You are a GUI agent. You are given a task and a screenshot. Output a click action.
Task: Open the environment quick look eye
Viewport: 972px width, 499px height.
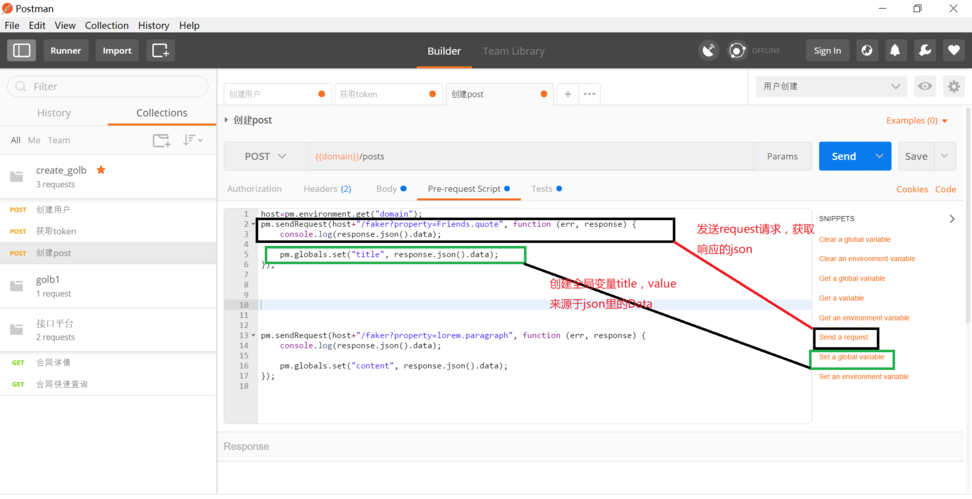(x=925, y=86)
